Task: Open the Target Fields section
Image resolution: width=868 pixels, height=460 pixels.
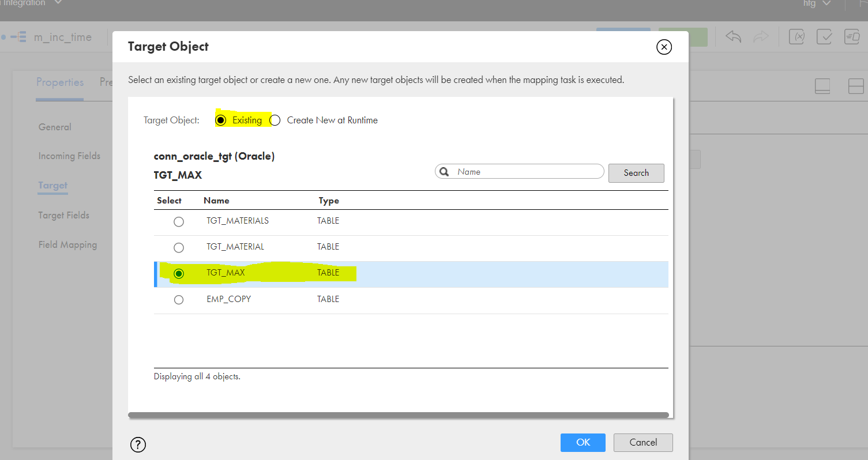Action: coord(64,215)
